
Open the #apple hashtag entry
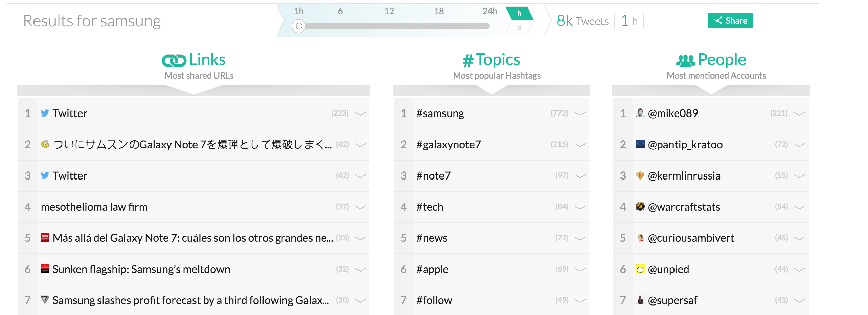click(x=432, y=269)
